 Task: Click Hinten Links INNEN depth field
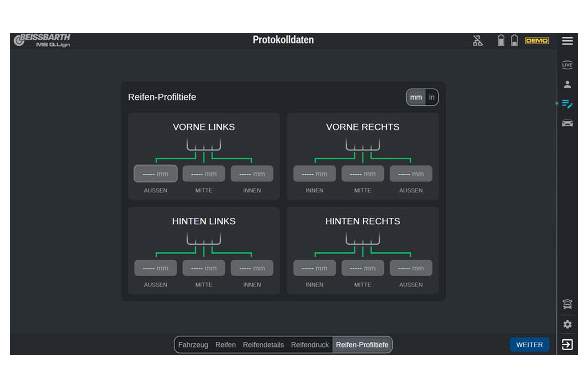click(252, 268)
